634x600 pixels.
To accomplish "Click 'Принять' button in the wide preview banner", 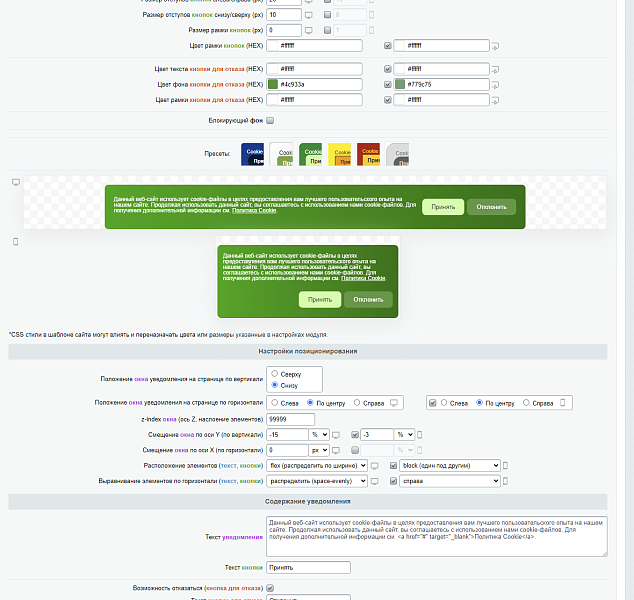I will click(443, 207).
